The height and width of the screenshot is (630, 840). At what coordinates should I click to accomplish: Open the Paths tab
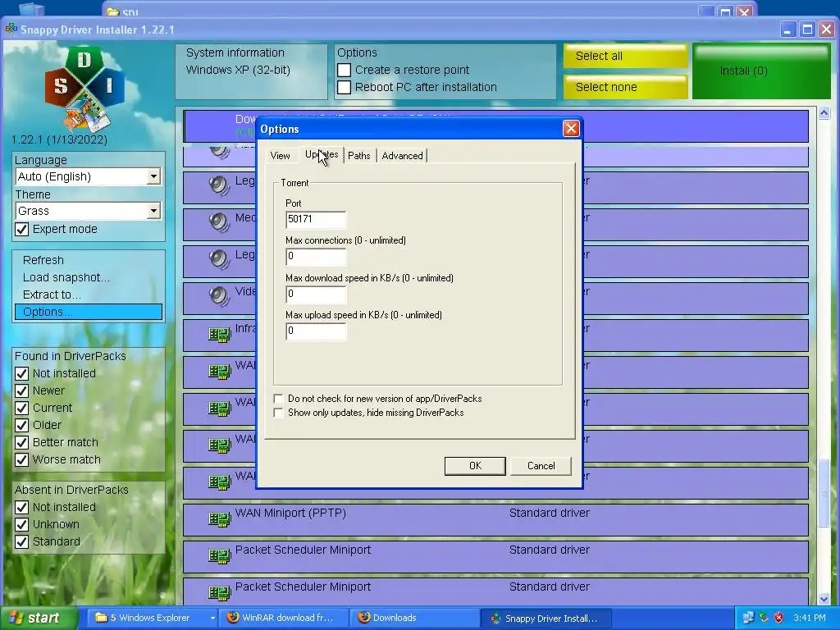359,156
